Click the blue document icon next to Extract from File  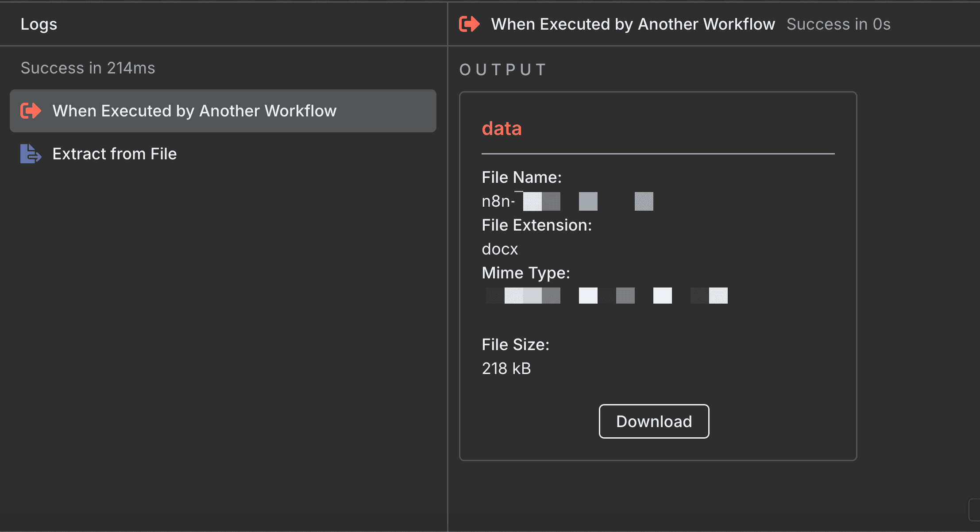[30, 154]
